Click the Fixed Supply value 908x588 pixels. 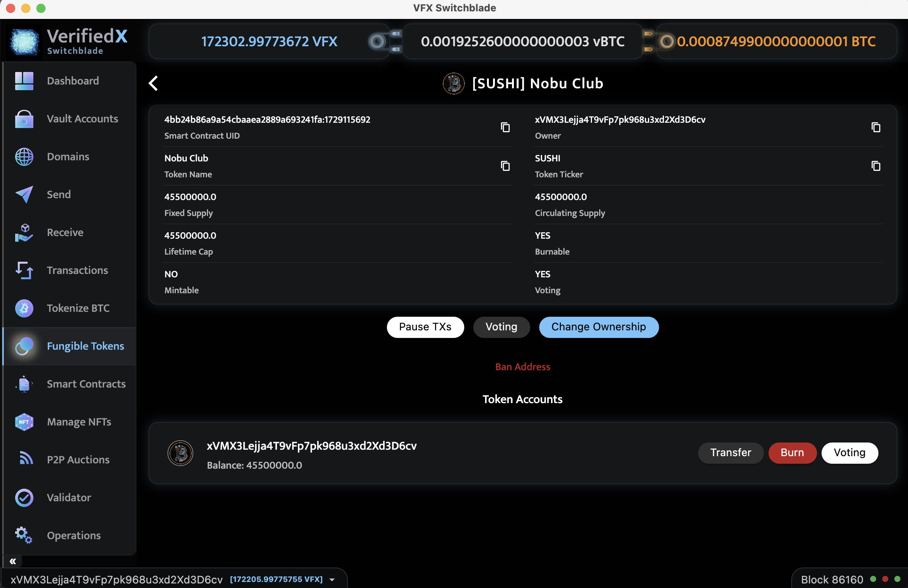(x=190, y=197)
